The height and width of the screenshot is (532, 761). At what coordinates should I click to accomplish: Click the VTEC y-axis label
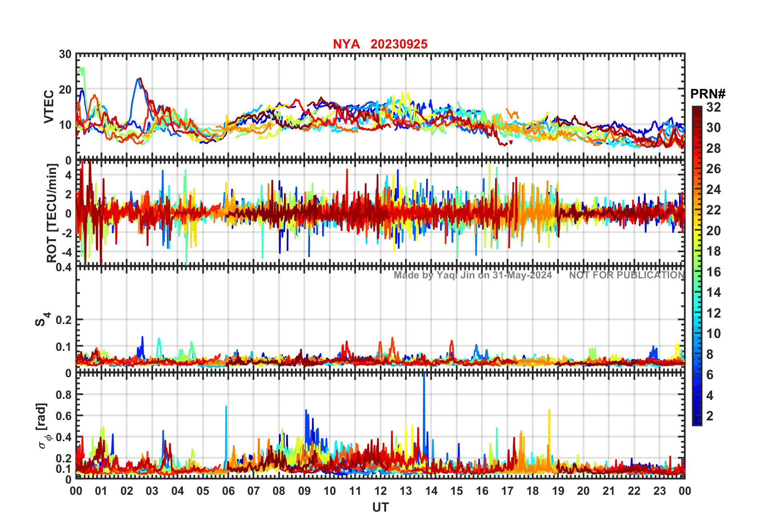(49, 106)
